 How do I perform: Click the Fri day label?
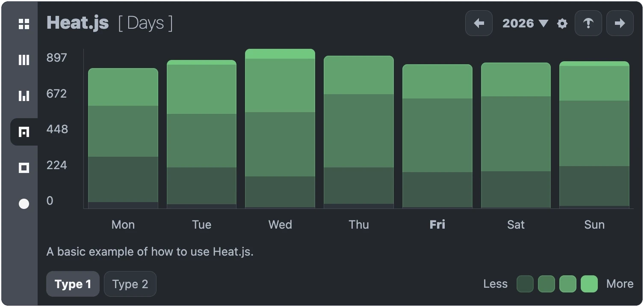click(x=437, y=225)
